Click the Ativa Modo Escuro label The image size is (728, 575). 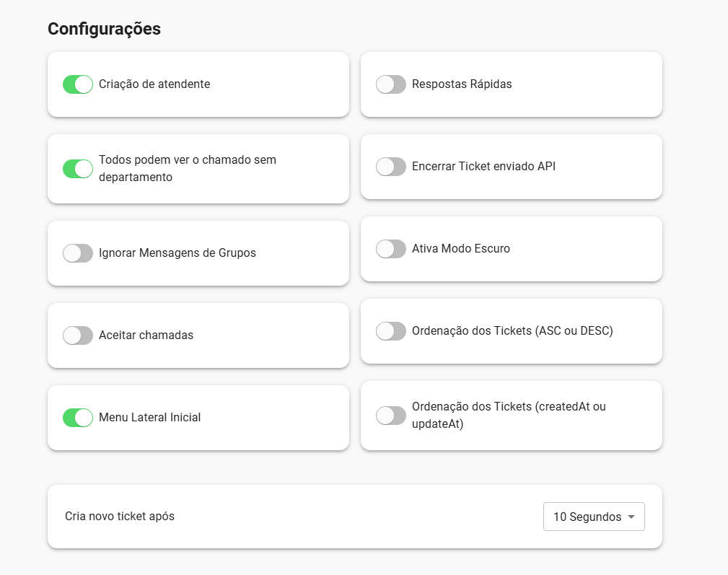[461, 249]
